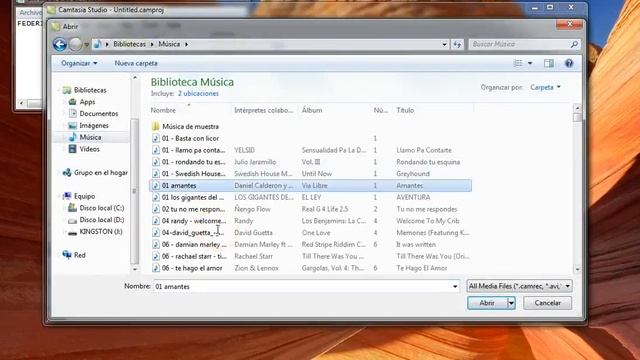Click the Forward navigation arrow
The image size is (640, 360).
[x=75, y=44]
